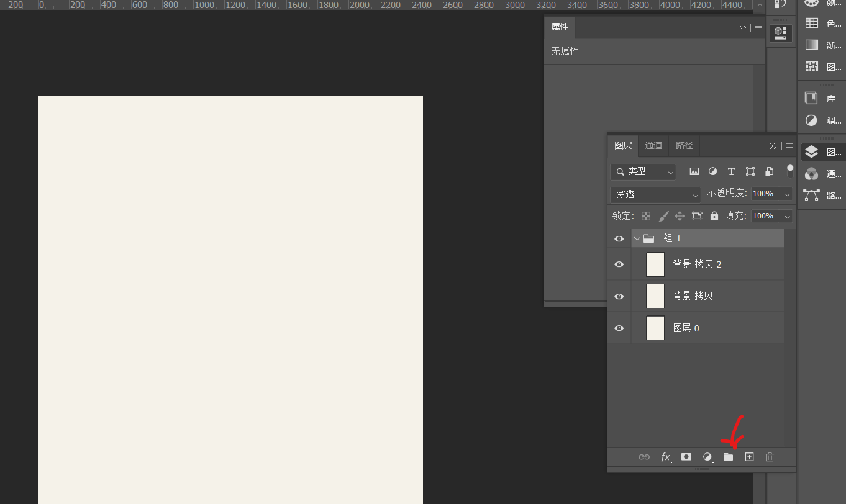
Task: Create a new layer
Action: pyautogui.click(x=749, y=457)
